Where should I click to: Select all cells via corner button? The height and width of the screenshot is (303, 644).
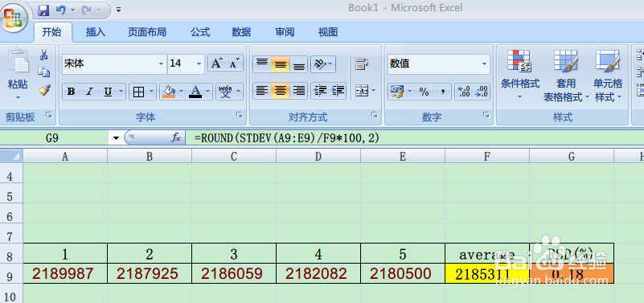[x=11, y=156]
